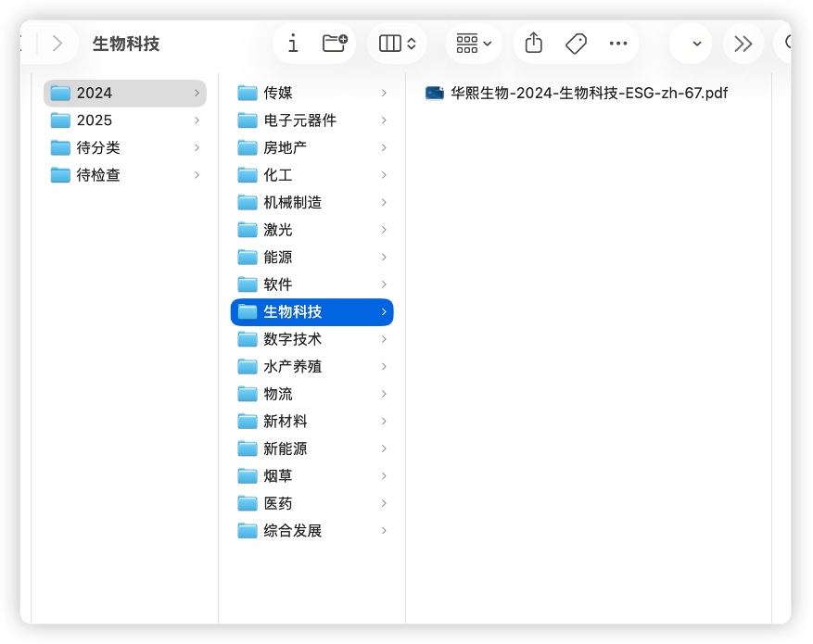The height and width of the screenshot is (644, 813).
Task: Click the forward navigation arrow
Action: 57,44
